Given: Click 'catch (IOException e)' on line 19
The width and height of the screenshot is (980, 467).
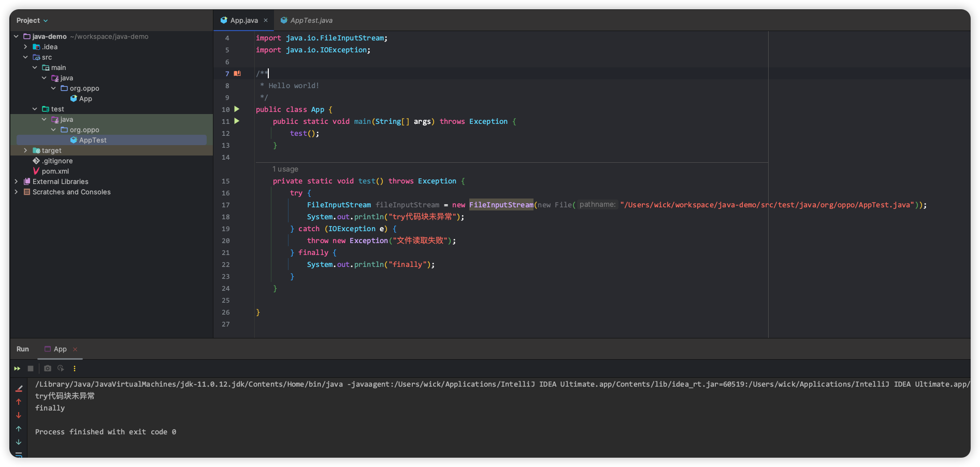Looking at the screenshot, I should 343,229.
